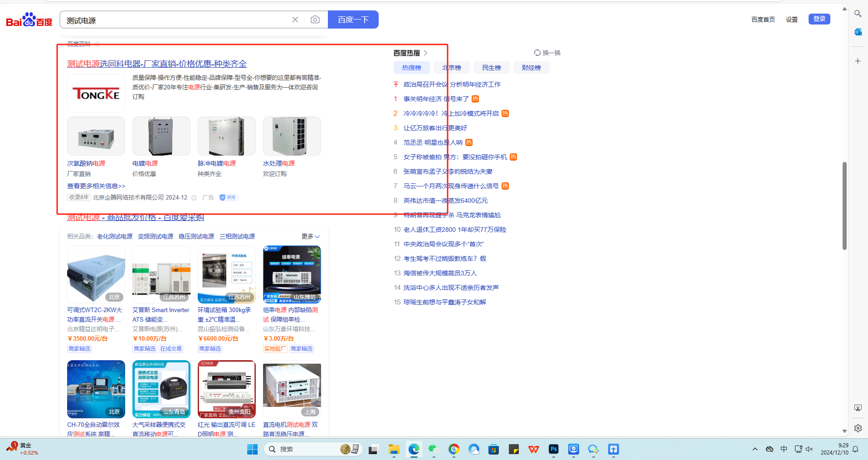Switch to Microsoft Edge on taskbar
Image resolution: width=868 pixels, height=460 pixels.
(414, 449)
